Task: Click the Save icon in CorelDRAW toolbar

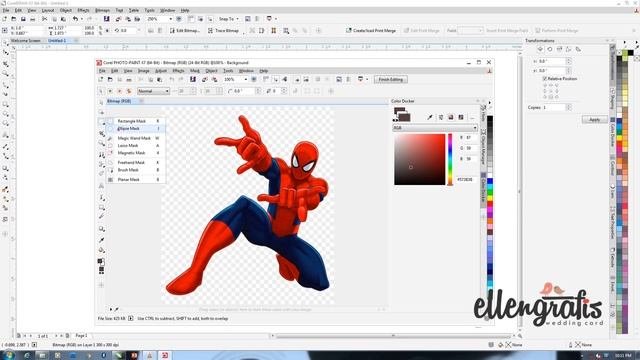Action: point(23,19)
